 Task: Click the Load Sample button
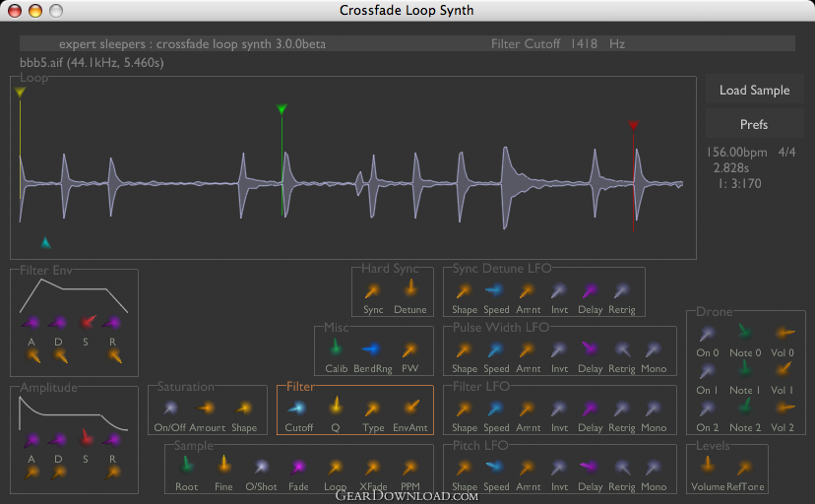(754, 90)
